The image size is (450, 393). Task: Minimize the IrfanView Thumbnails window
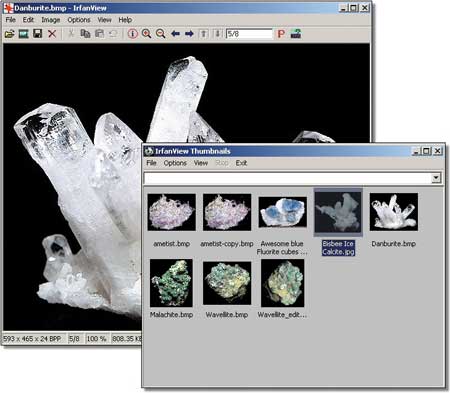pyautogui.click(x=416, y=151)
